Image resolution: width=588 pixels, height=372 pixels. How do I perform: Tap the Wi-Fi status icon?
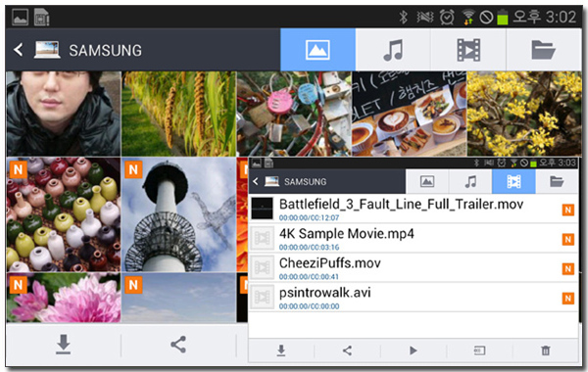coord(467,17)
